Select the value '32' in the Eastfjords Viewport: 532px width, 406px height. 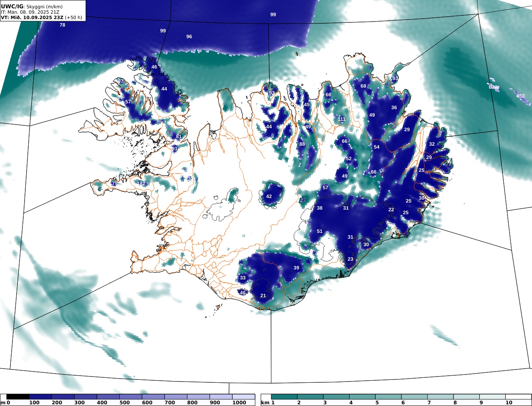(x=432, y=144)
